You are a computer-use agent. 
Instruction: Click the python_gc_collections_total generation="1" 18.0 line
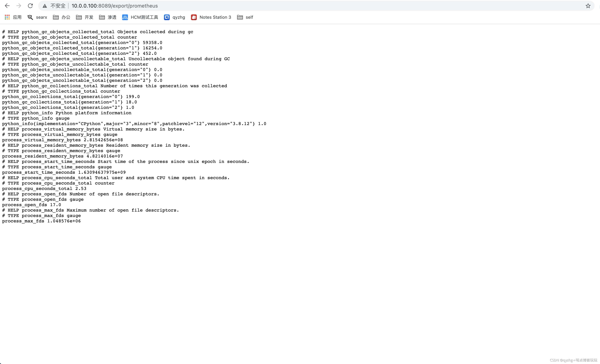[69, 102]
